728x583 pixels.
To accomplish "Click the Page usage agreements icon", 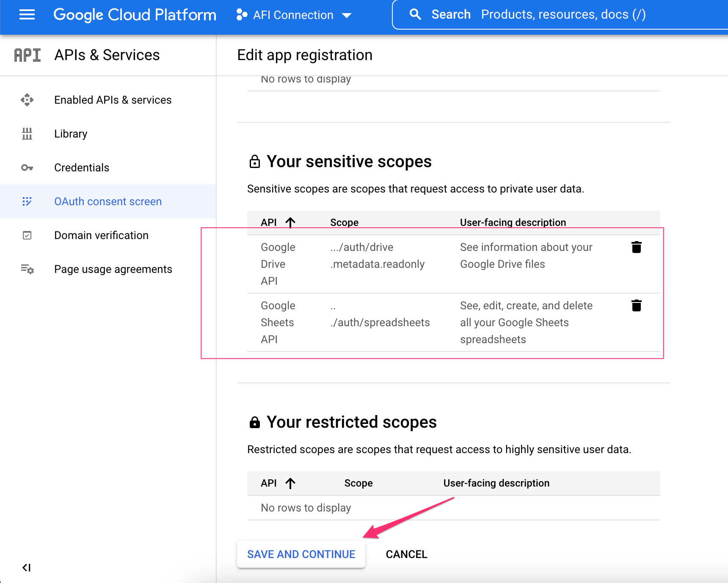I will pos(27,269).
